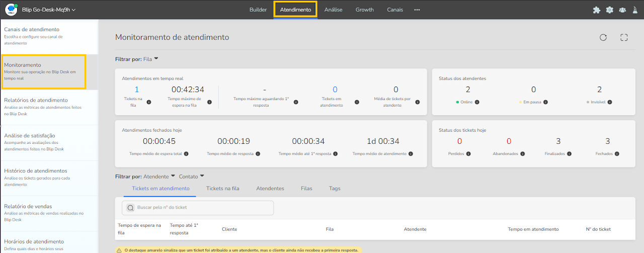Open the beta flask icon
The height and width of the screenshot is (253, 644).
[635, 10]
